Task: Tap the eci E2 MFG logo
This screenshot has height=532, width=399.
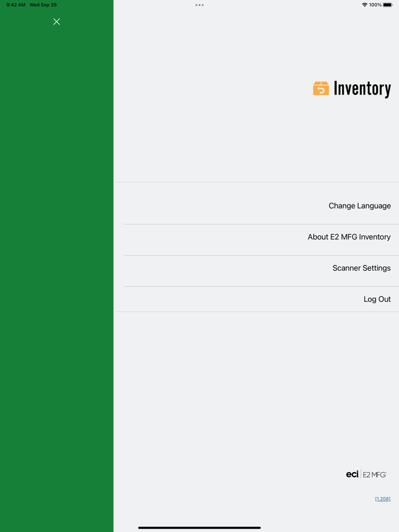Action: point(366,474)
